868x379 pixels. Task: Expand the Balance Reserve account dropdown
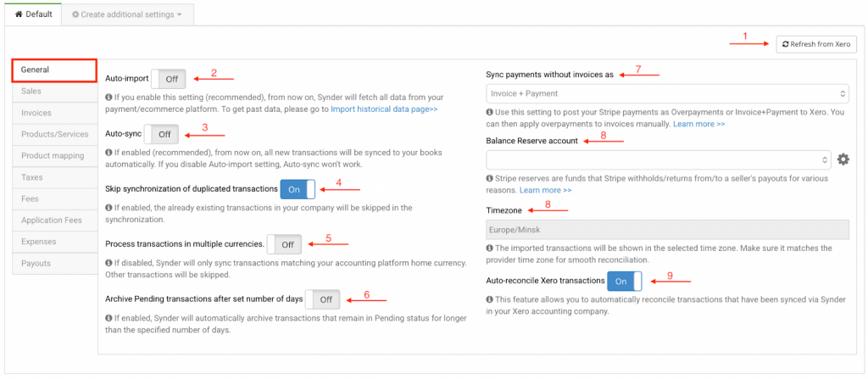tap(658, 159)
